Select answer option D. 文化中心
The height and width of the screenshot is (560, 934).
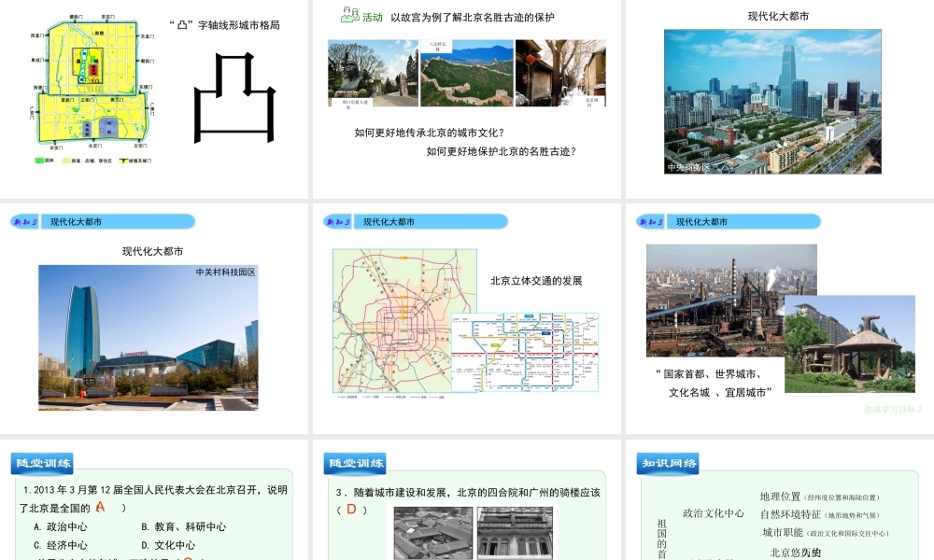(x=168, y=545)
